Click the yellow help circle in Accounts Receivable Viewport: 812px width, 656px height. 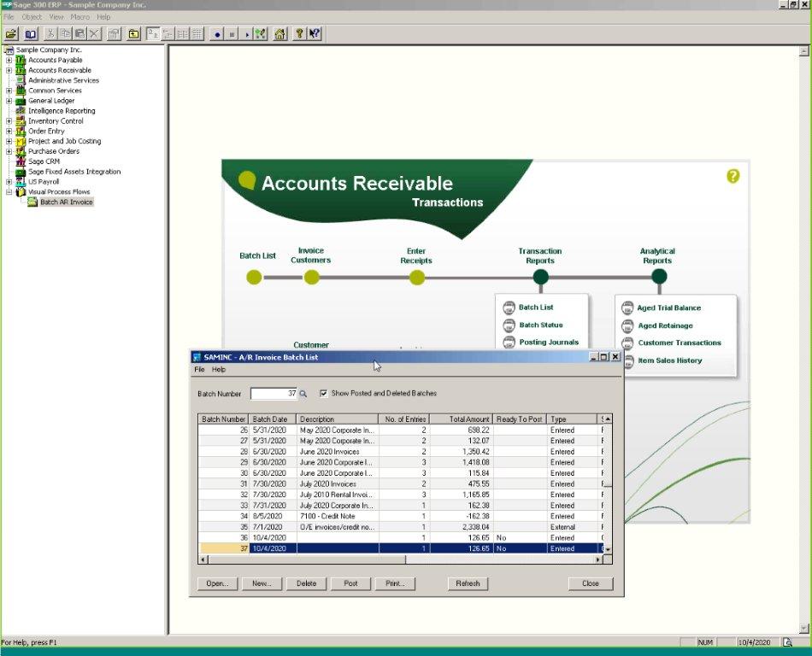click(x=733, y=176)
